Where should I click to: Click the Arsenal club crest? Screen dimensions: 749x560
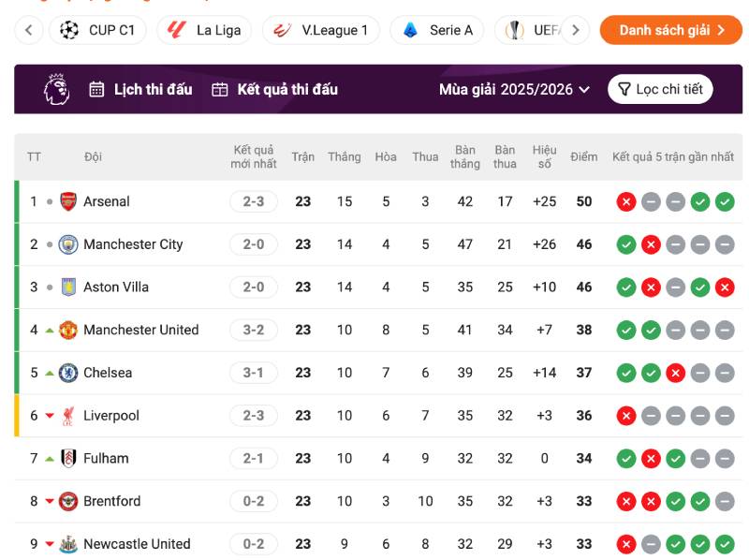pyautogui.click(x=68, y=201)
